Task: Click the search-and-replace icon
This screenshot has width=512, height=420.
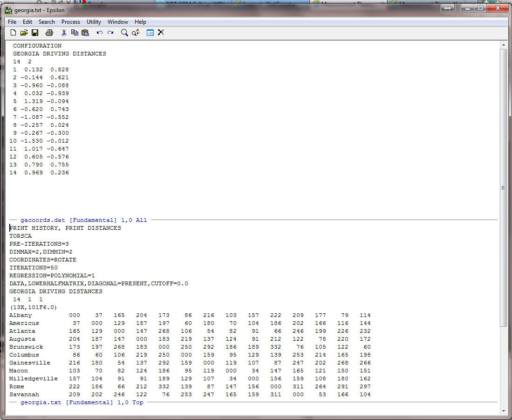Action: click(136, 33)
